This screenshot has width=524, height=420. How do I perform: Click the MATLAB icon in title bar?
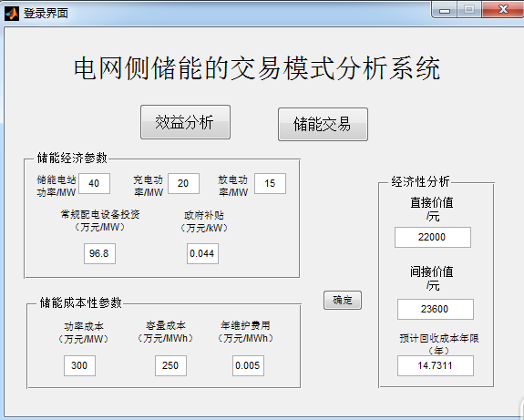tap(12, 14)
